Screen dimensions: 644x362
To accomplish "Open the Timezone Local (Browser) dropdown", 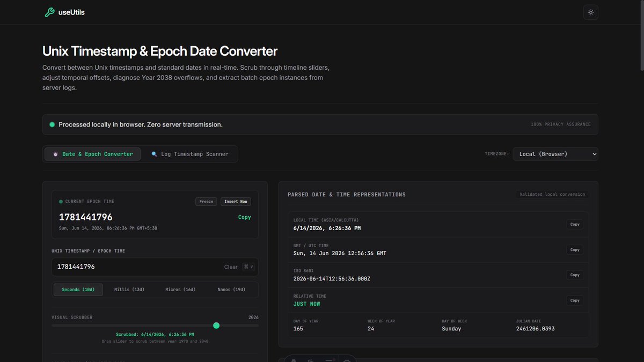I will tap(555, 154).
